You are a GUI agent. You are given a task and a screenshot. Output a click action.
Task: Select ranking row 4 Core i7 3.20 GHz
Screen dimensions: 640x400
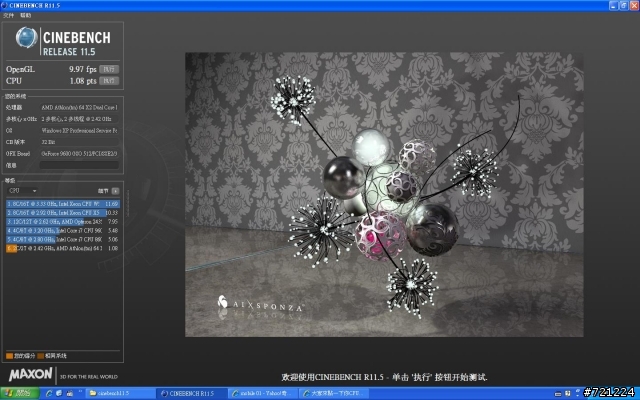pyautogui.click(x=62, y=231)
